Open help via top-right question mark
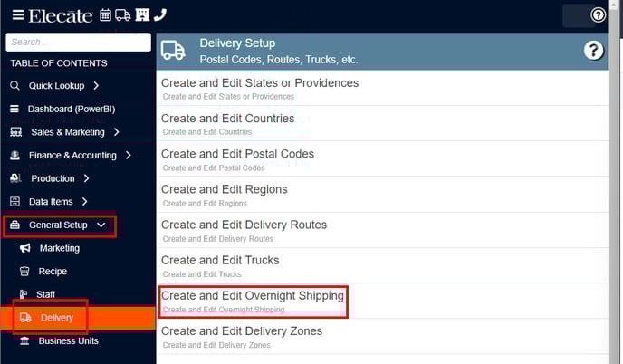The height and width of the screenshot is (364, 623). [598, 15]
